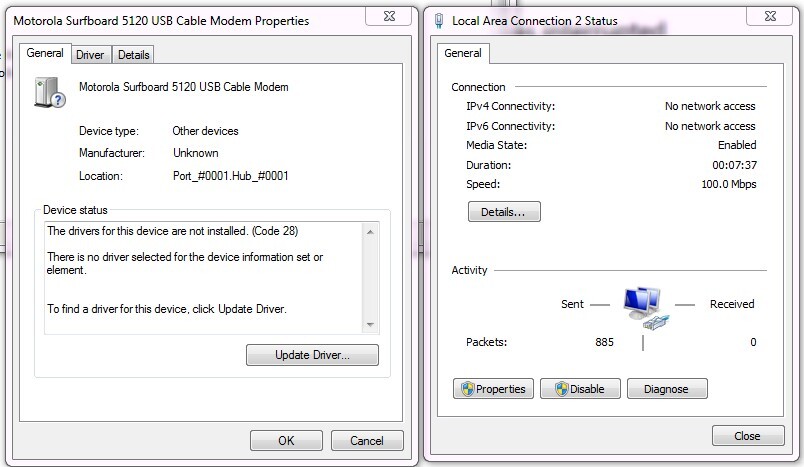This screenshot has height=467, width=804.
Task: Select the General tab in Connection Status
Action: click(x=463, y=53)
